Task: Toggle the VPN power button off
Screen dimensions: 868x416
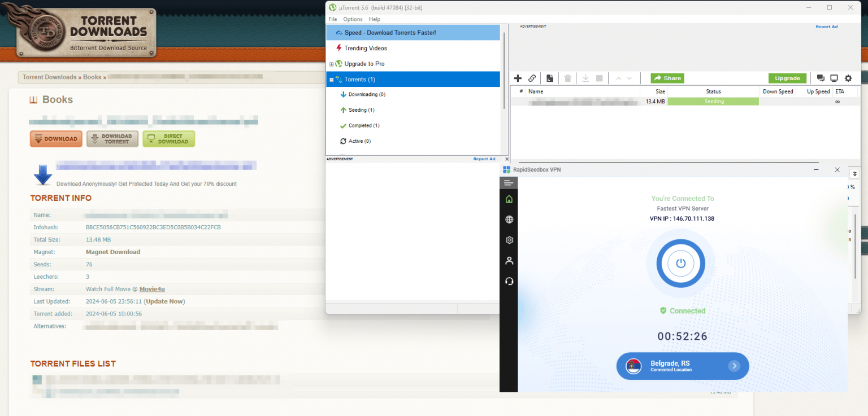Action: [x=680, y=264]
